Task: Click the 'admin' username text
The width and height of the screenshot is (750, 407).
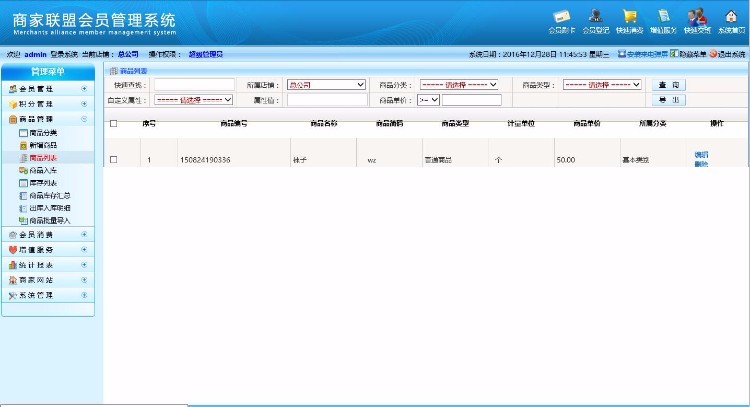Action: [x=35, y=55]
